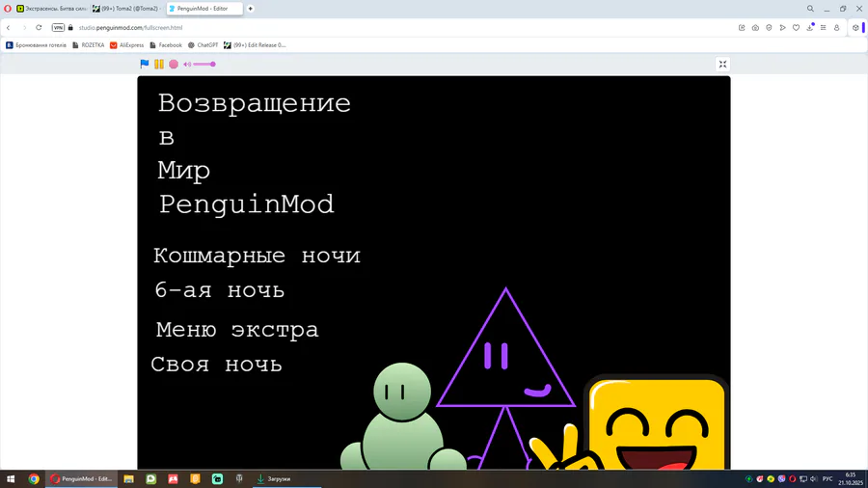
Task: Open the 'Загрузки' taskbar item
Action: [x=286, y=479]
